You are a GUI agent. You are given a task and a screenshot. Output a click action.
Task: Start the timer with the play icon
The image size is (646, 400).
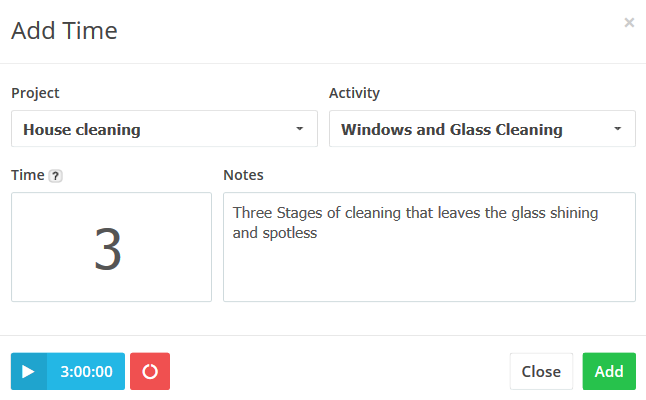29,371
